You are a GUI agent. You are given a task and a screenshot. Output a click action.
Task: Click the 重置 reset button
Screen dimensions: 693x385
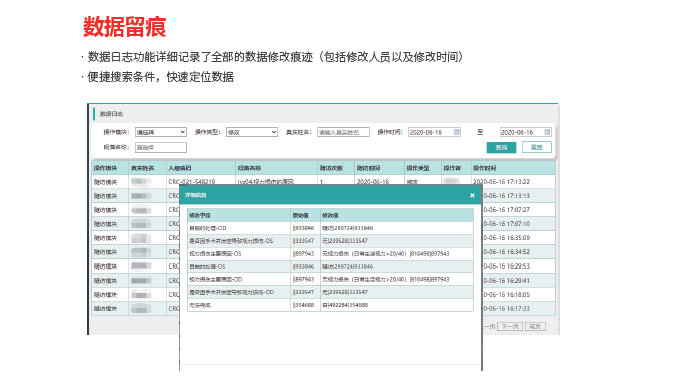[537, 148]
